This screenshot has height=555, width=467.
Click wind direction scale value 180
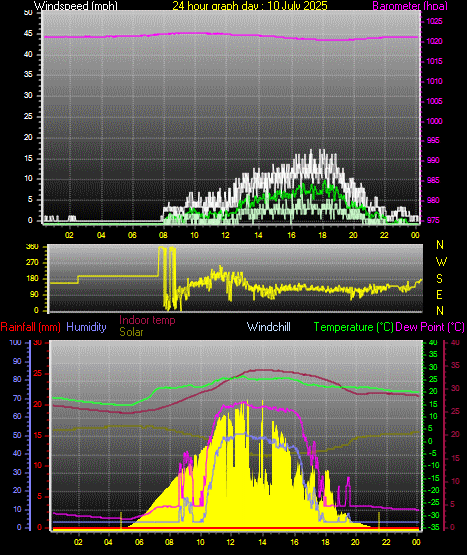pyautogui.click(x=32, y=279)
